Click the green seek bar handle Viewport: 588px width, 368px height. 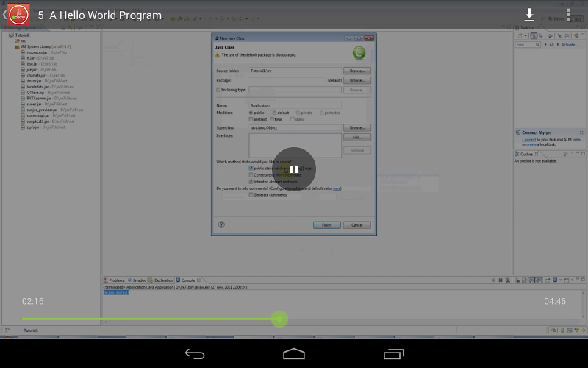click(279, 319)
